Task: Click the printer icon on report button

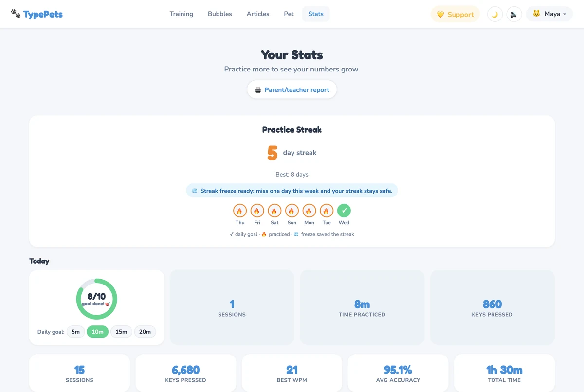Action: pyautogui.click(x=258, y=90)
